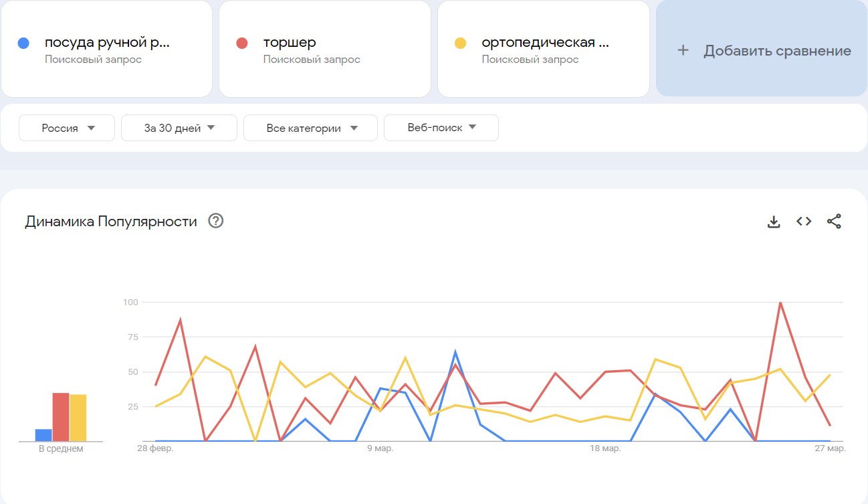Open the Веб-поиск search type dropdown

coord(441,128)
